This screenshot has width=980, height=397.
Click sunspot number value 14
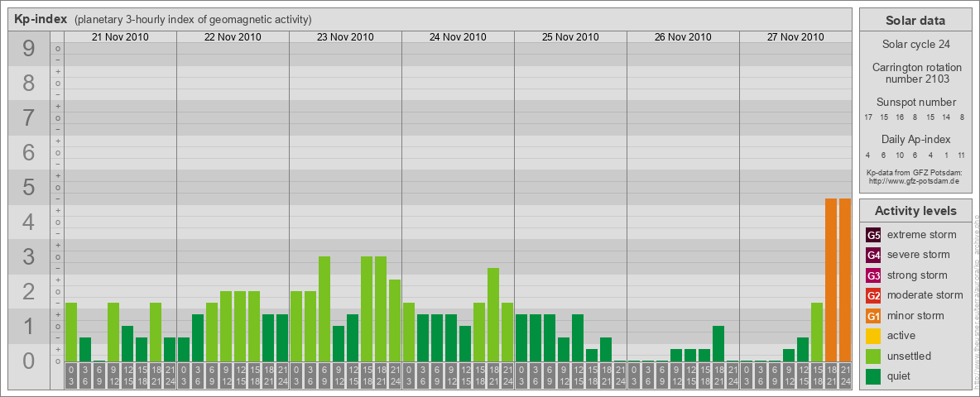click(x=946, y=117)
